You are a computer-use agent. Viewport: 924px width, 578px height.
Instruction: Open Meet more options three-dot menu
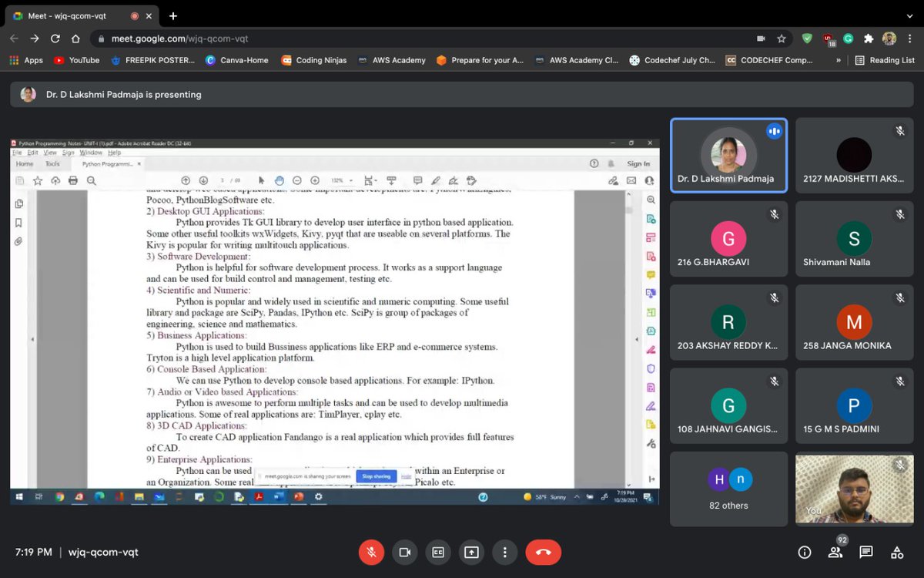click(x=504, y=552)
